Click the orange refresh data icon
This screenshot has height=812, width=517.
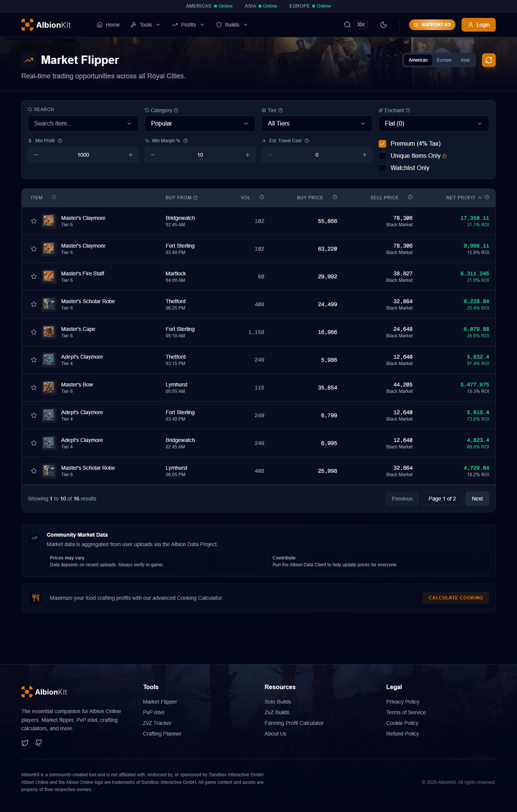point(489,60)
